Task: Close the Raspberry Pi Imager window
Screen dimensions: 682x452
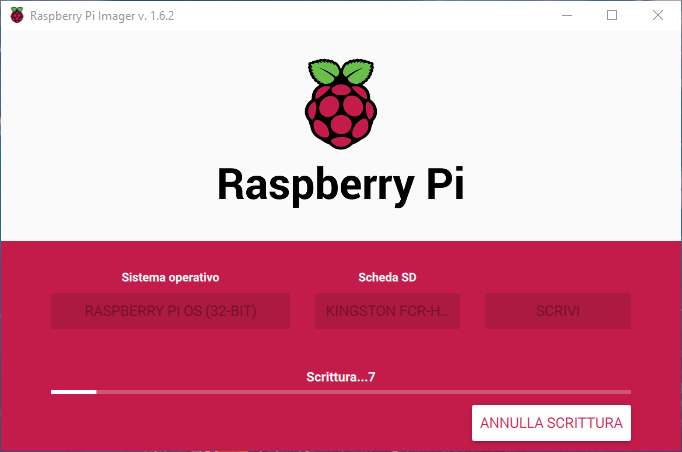Action: pyautogui.click(x=658, y=15)
